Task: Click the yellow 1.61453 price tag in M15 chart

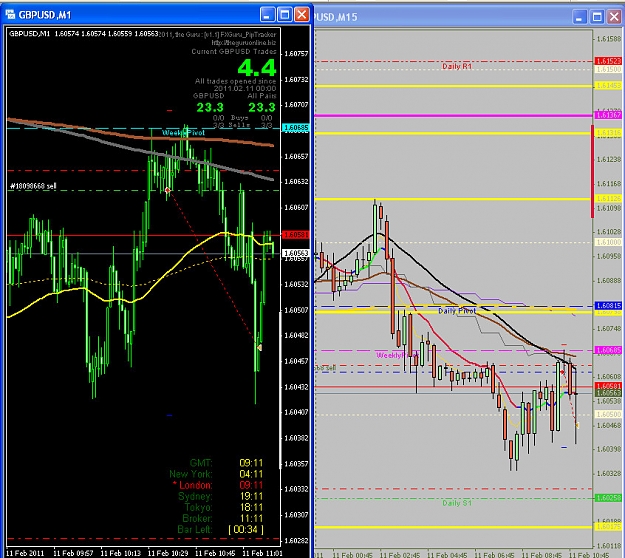Action: coord(608,86)
